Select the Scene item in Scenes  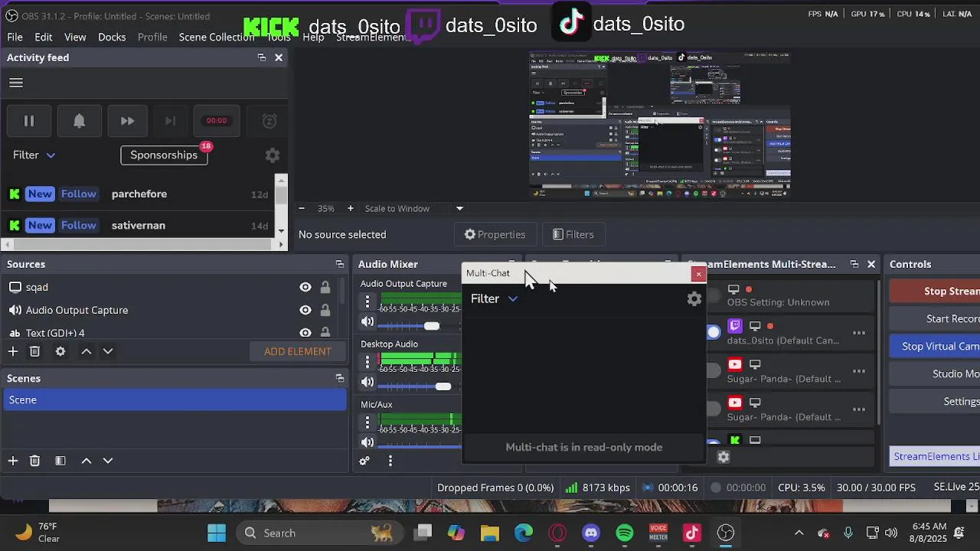tap(175, 399)
